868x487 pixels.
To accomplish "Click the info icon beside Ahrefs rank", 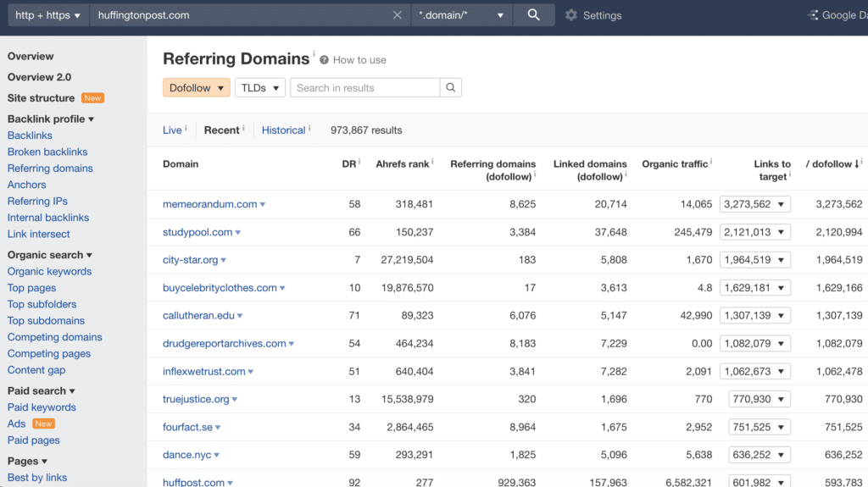I will pyautogui.click(x=432, y=161).
